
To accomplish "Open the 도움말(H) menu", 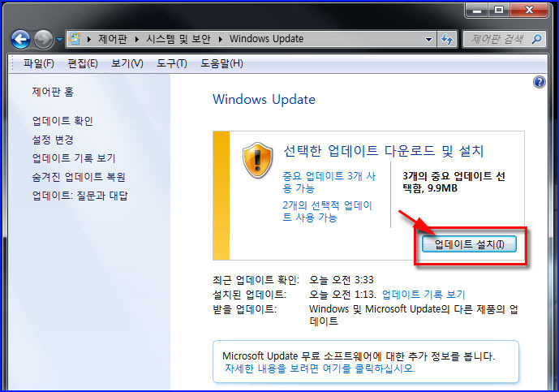I will tap(221, 63).
